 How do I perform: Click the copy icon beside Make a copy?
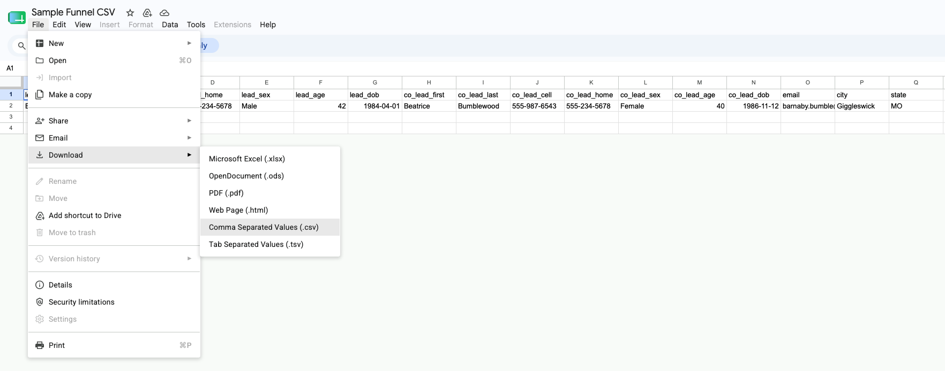pos(40,95)
